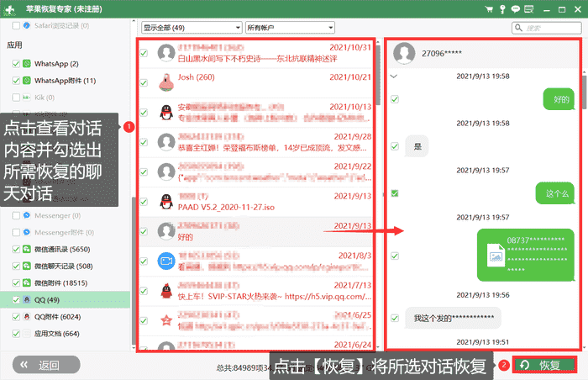Toggle checkbox of PAAD V5.2 conversation
This screenshot has width=588, height=380.
point(144,202)
